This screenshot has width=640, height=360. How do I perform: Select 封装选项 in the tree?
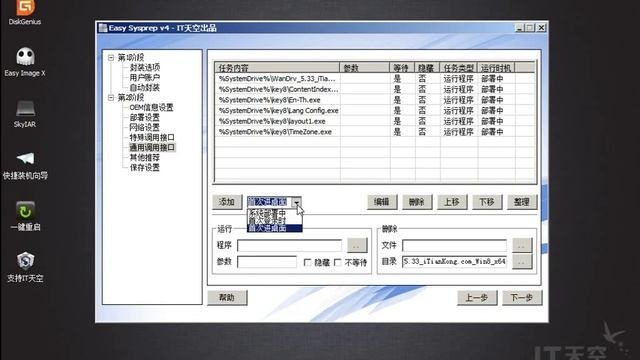coord(144,67)
